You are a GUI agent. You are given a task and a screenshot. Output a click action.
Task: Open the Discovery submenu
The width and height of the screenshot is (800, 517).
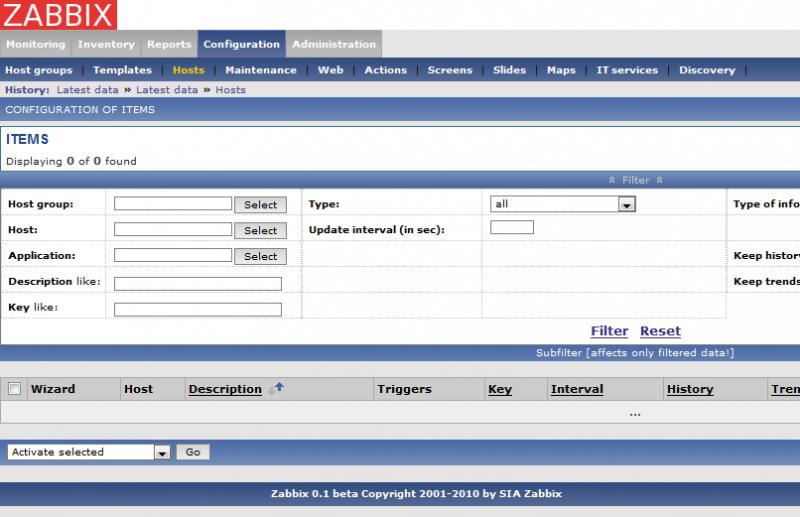click(x=707, y=70)
